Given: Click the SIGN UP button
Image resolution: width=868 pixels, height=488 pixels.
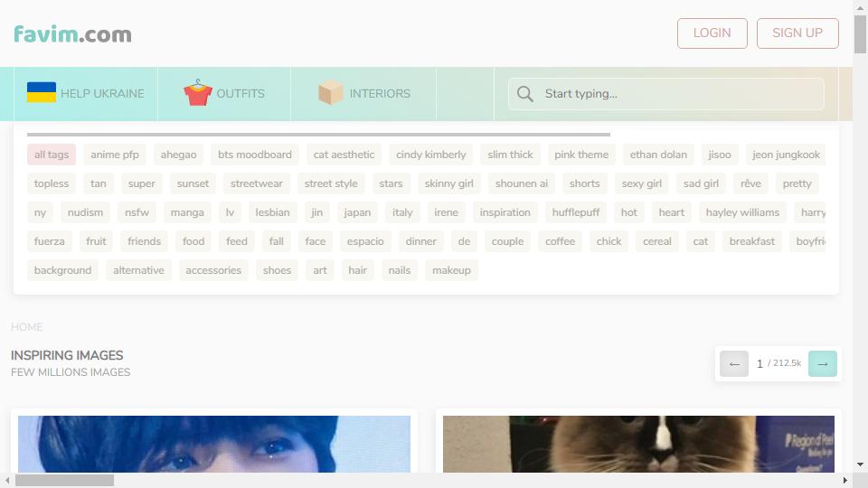Looking at the screenshot, I should tap(797, 33).
